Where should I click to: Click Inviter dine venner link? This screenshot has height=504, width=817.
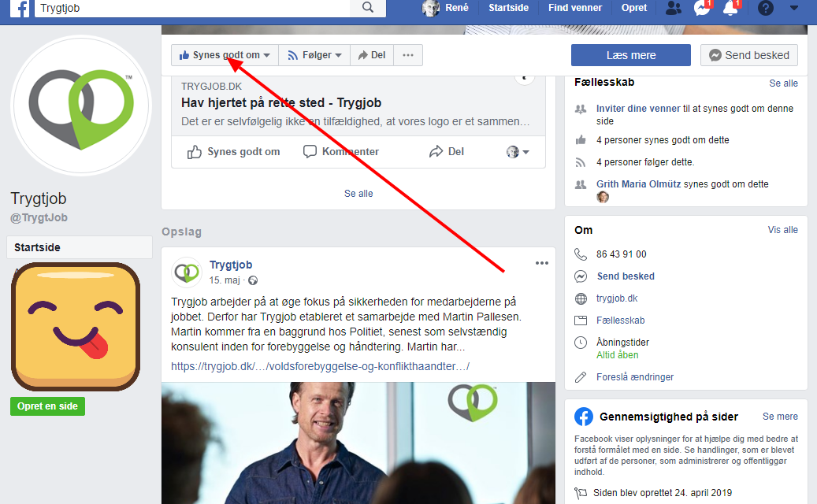[x=638, y=109]
